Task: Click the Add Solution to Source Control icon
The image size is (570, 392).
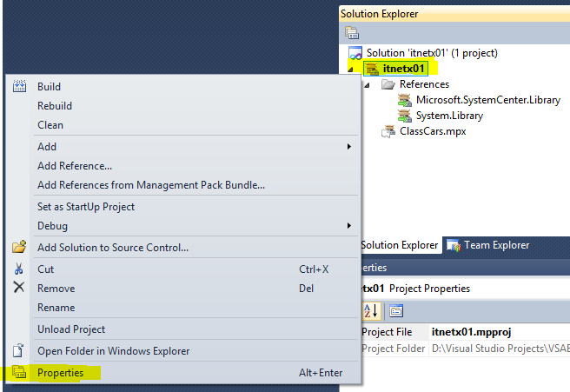Action: pyautogui.click(x=19, y=248)
